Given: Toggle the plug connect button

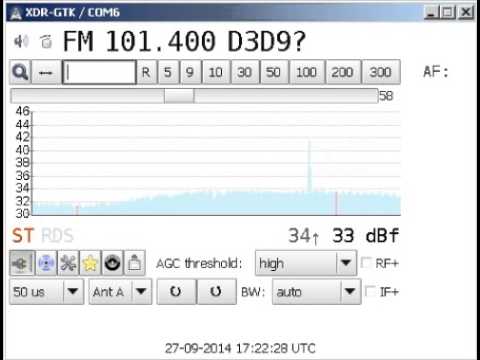Looking at the screenshot, I should 22,263.
